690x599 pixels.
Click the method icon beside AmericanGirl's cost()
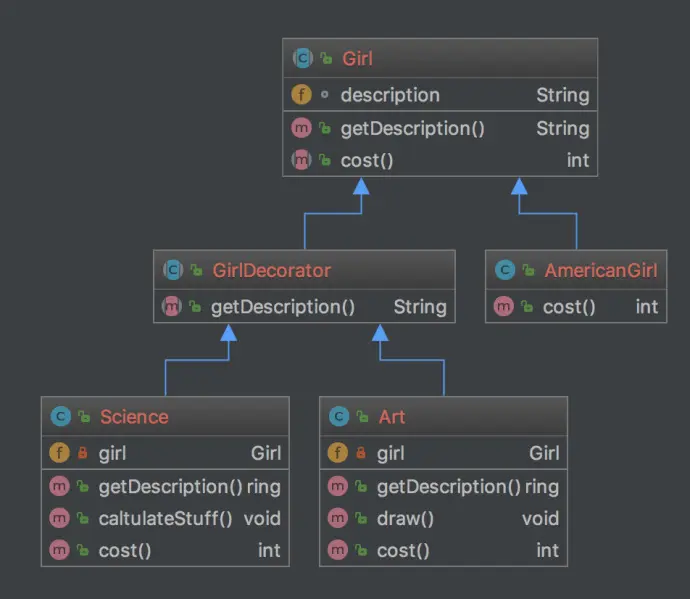pos(505,307)
